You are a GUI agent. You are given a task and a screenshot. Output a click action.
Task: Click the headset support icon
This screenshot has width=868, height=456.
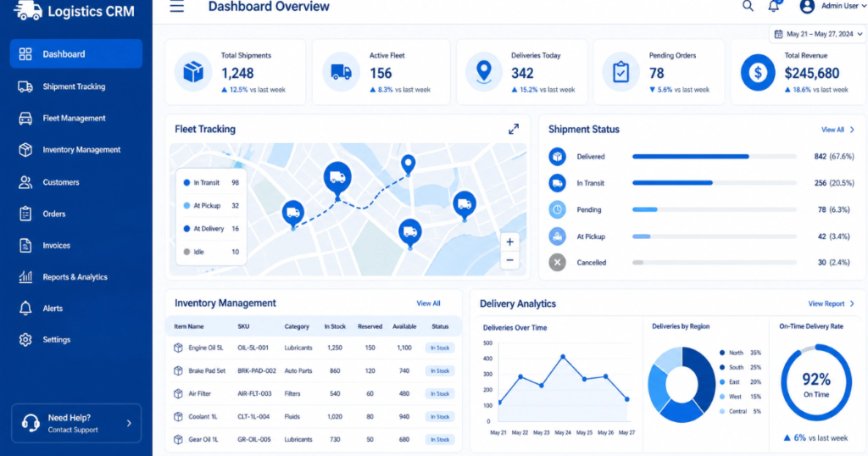(31, 423)
